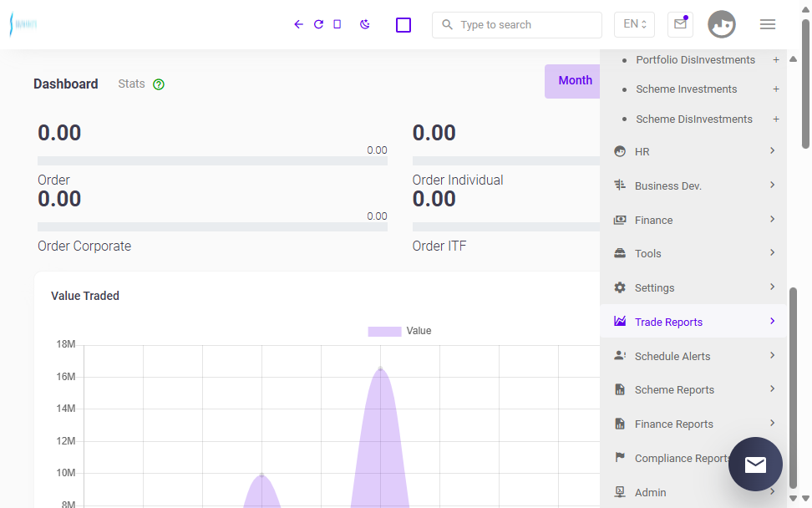
Task: Expand the Scheme DisInvestments plus
Action: [776, 119]
